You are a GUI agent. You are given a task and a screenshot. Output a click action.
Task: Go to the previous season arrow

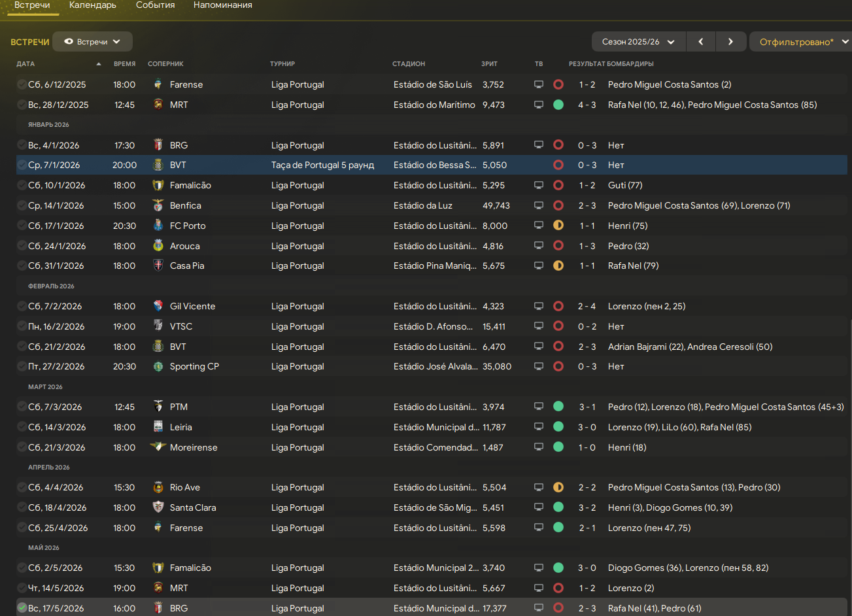[x=701, y=42]
